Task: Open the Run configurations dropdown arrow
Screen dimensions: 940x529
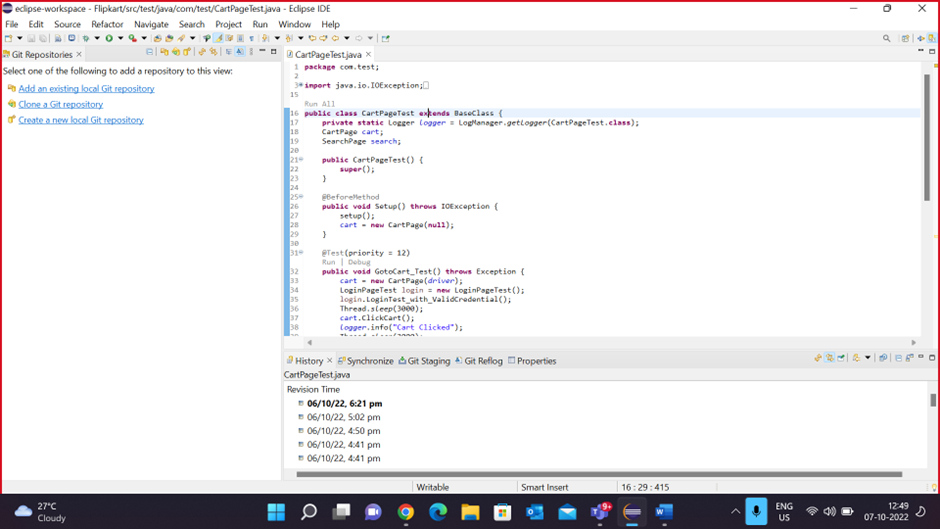Action: pos(120,38)
